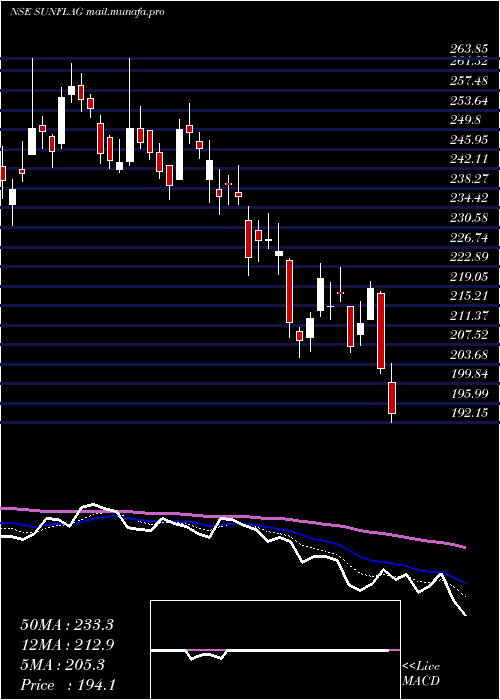Select the 199.84 price axis label
The width and height of the screenshot is (500, 700).
tap(469, 374)
